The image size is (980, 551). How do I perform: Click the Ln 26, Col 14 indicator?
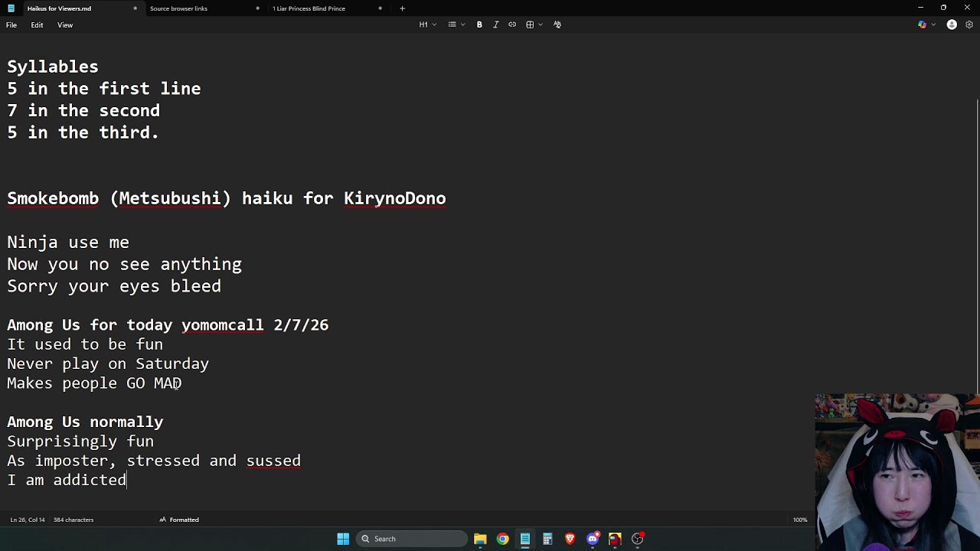28,520
